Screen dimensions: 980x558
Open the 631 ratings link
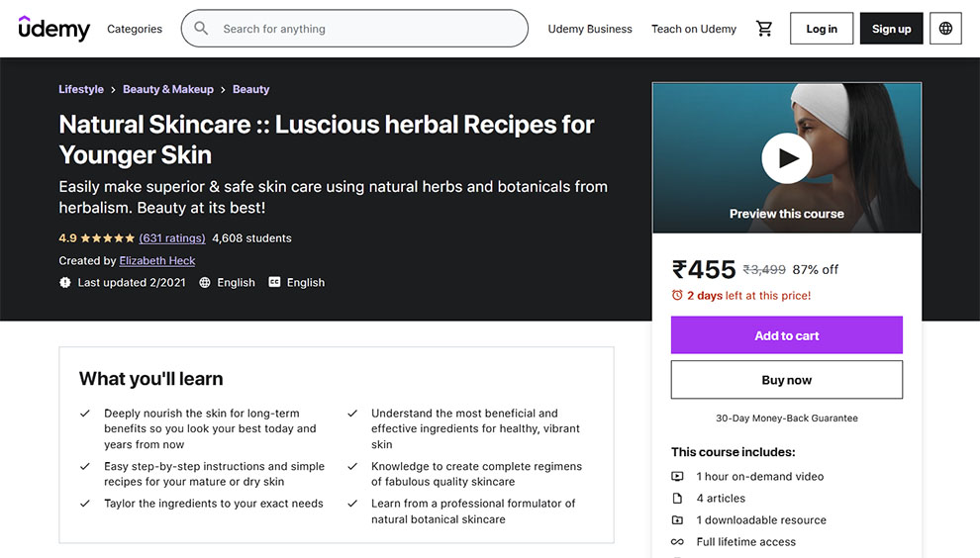click(x=172, y=238)
